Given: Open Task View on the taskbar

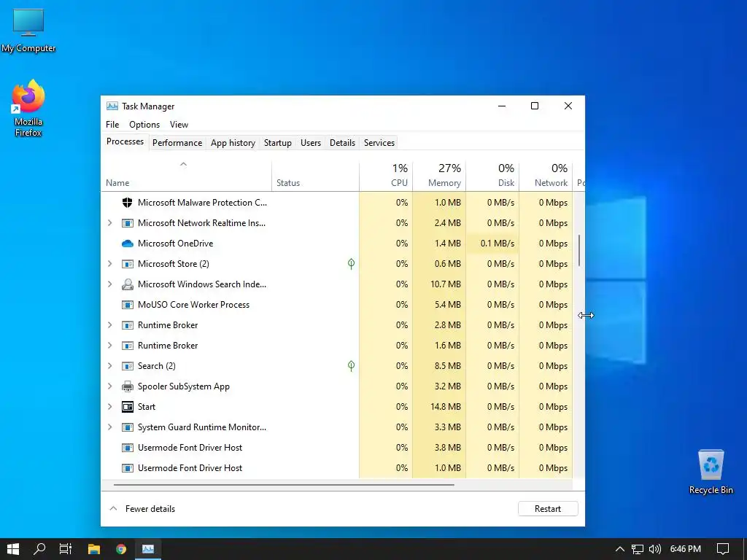Looking at the screenshot, I should click(66, 549).
